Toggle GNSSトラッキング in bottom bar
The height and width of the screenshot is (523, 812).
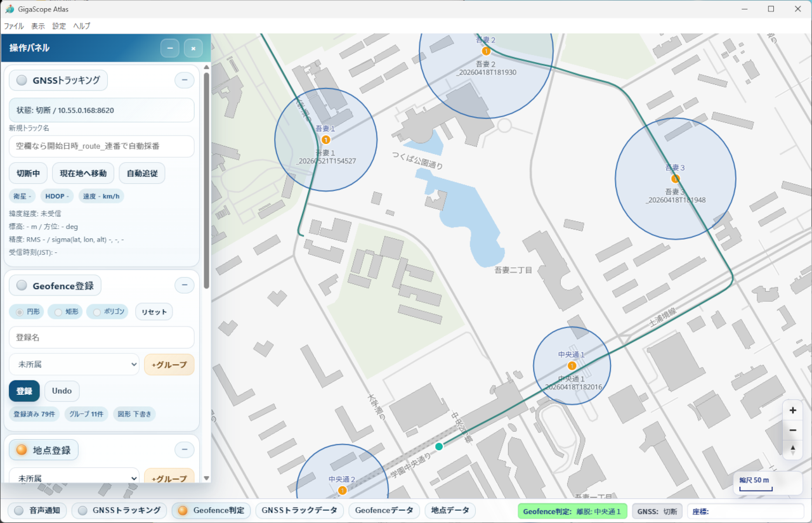point(119,510)
